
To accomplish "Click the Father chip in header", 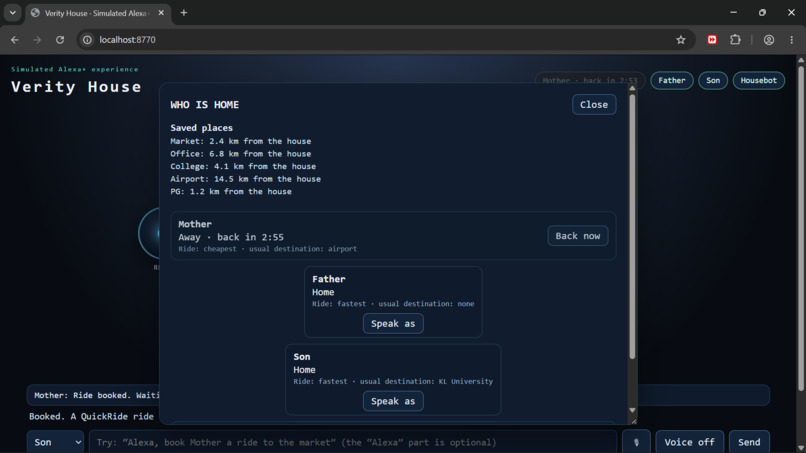I will [672, 80].
